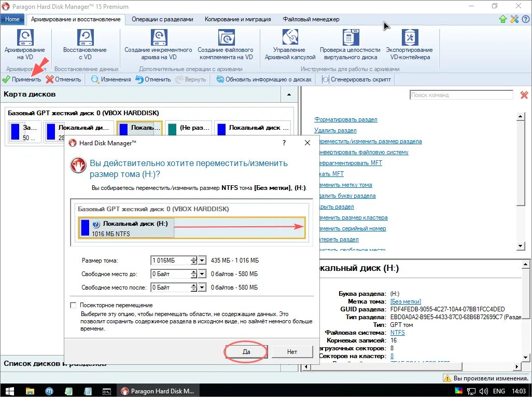Run Проверка целостности виртуального диска
Screen dimensions: 532x397
click(x=350, y=45)
